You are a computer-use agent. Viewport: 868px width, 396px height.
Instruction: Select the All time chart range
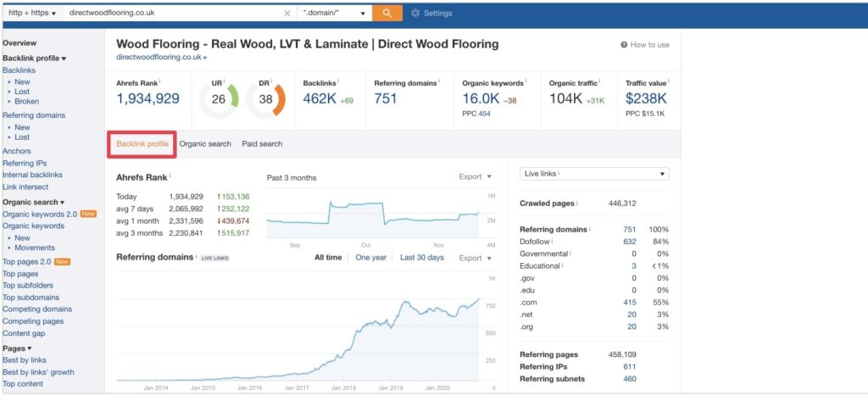point(328,258)
